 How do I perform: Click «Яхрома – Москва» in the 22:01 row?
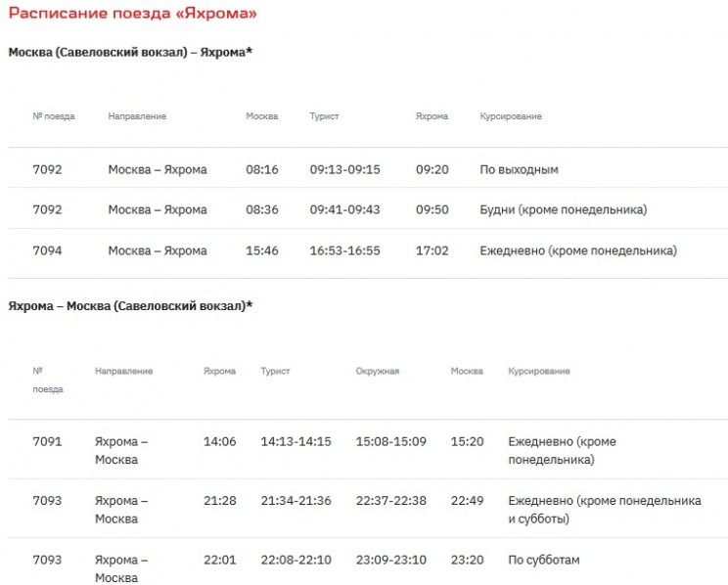[x=121, y=568]
